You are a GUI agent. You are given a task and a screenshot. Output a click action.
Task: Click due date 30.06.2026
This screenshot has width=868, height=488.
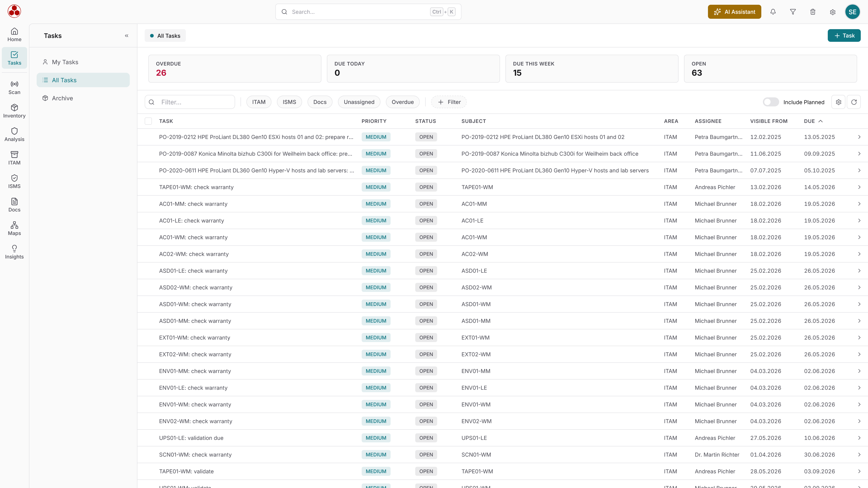pyautogui.click(x=819, y=455)
